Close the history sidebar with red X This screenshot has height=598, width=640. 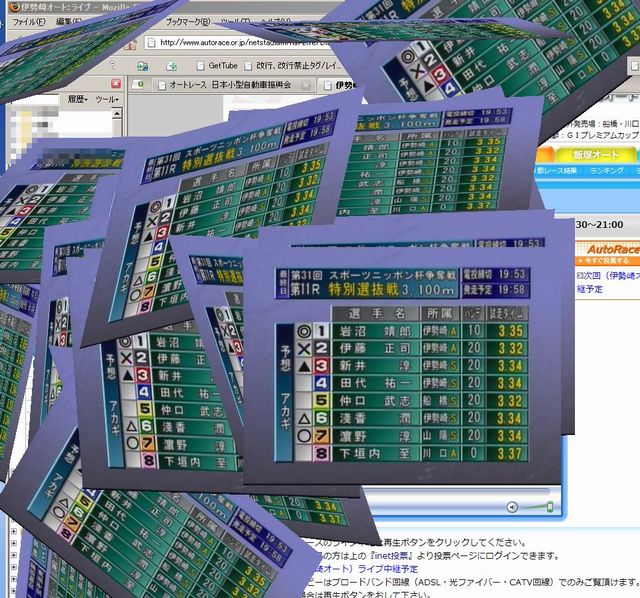click(116, 84)
